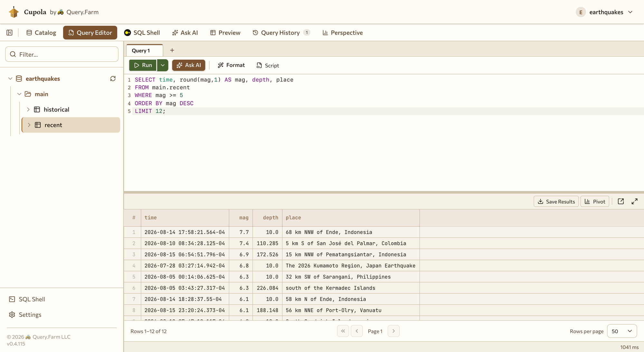Select the Query 1 editor tab
The height and width of the screenshot is (352, 644).
144,51
